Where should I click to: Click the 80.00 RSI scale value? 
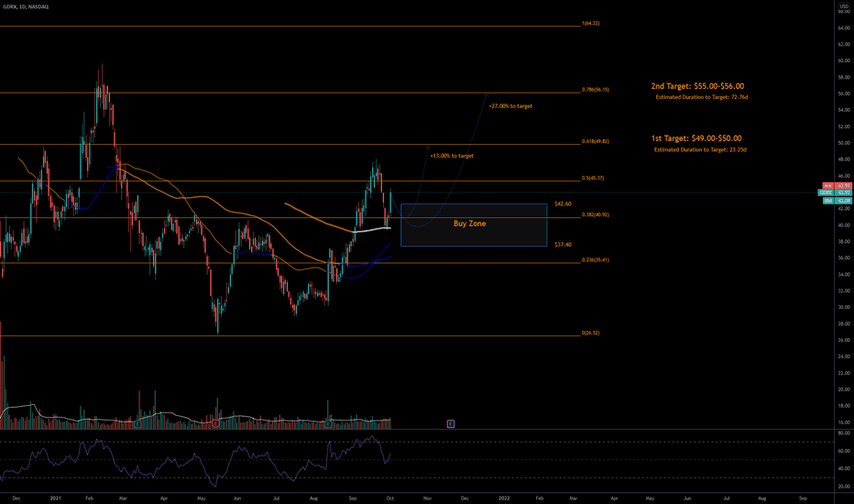(844, 433)
